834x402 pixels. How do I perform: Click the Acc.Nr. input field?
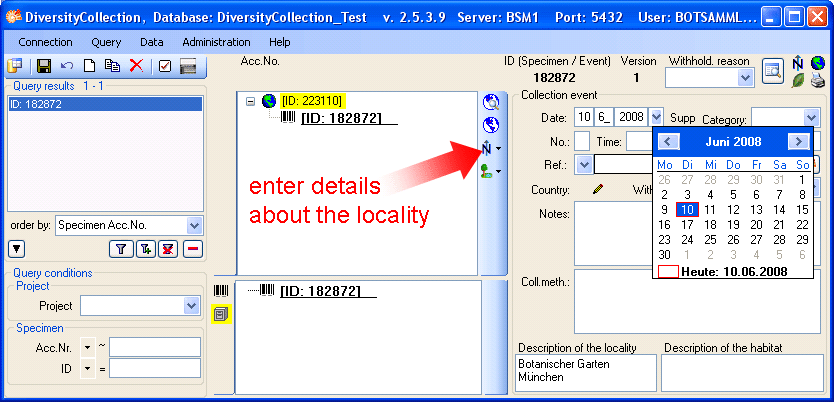pyautogui.click(x=154, y=347)
